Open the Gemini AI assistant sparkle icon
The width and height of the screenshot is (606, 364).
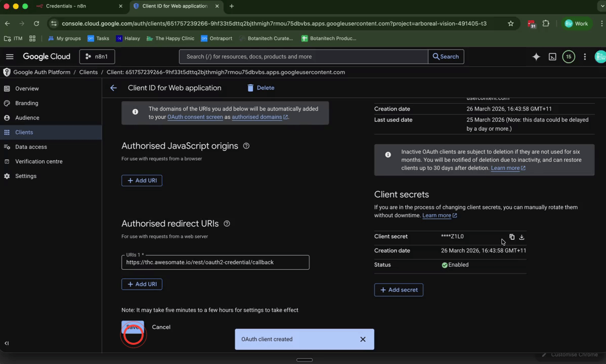pyautogui.click(x=536, y=57)
